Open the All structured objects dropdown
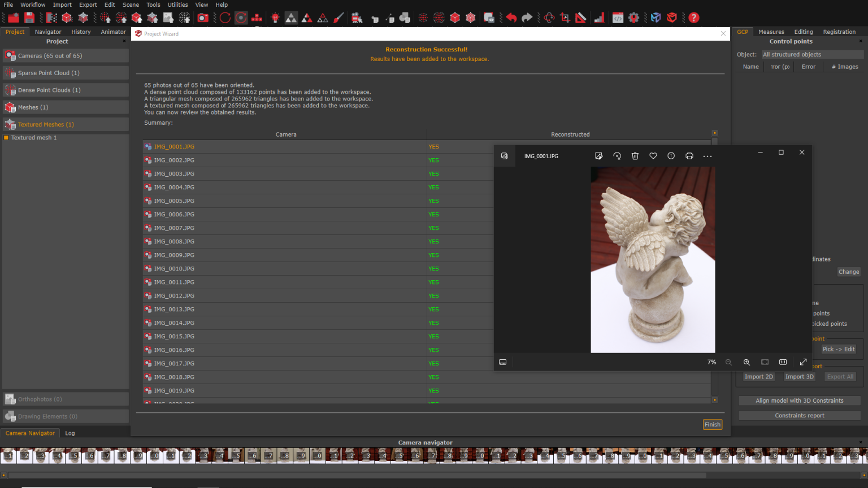Image resolution: width=868 pixels, height=488 pixels. pyautogui.click(x=812, y=54)
